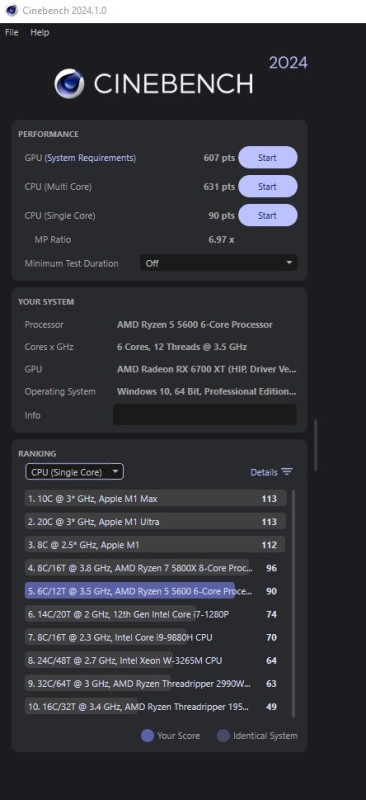The image size is (366, 800).
Task: Click the Your Score legend circle
Action: [x=148, y=736]
